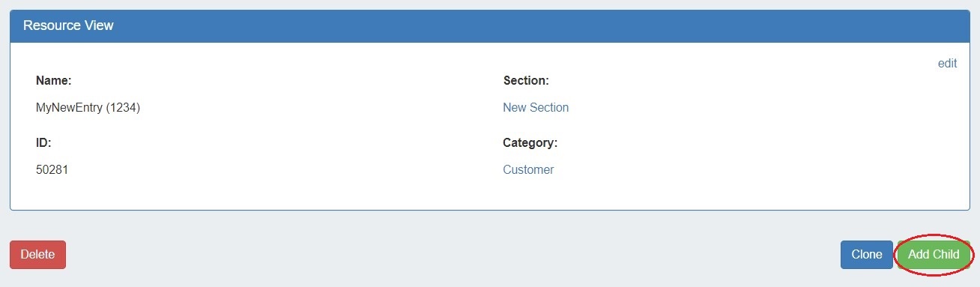Open the New Section link
This screenshot has height=287, width=980.
tap(536, 107)
